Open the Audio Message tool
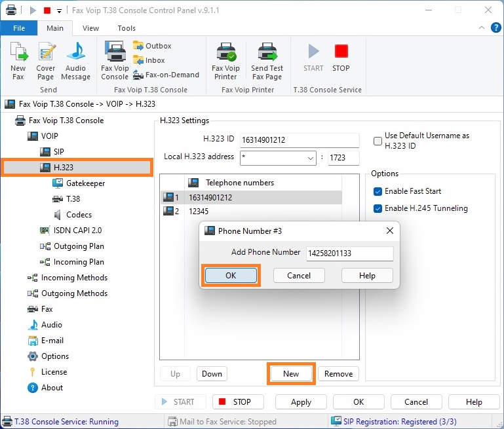 click(75, 61)
